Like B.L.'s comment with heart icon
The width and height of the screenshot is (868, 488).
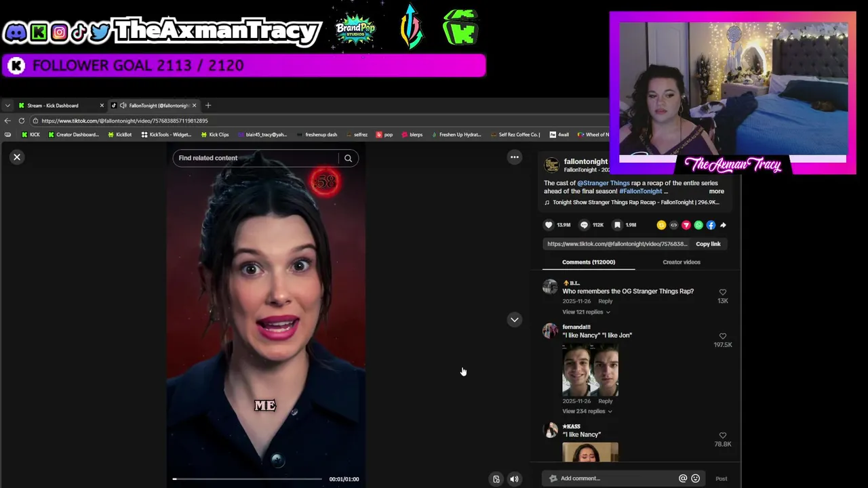723,292
